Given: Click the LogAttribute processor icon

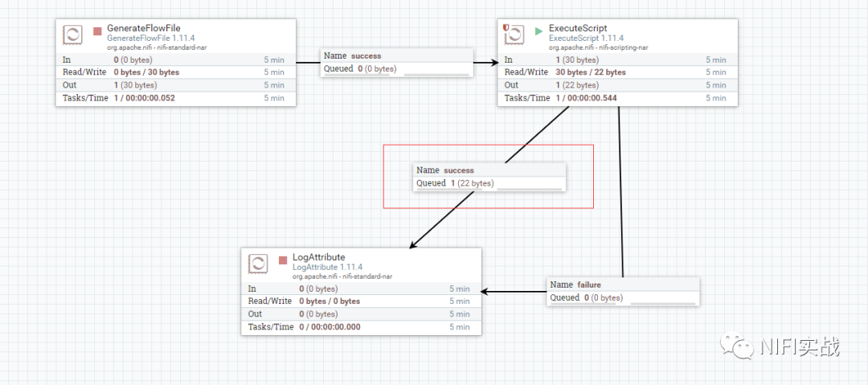Looking at the screenshot, I should tap(258, 264).
